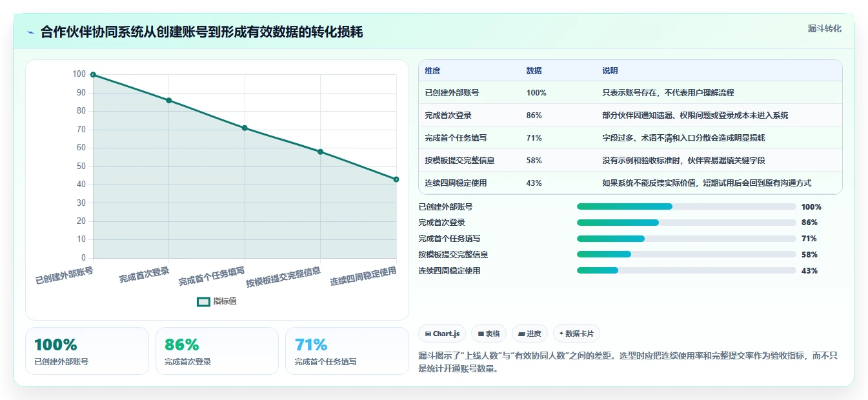Screen dimensions: 868x400
Task: Click the 按模板提交完整信息 progress bar
Action: pyautogui.click(x=687, y=254)
